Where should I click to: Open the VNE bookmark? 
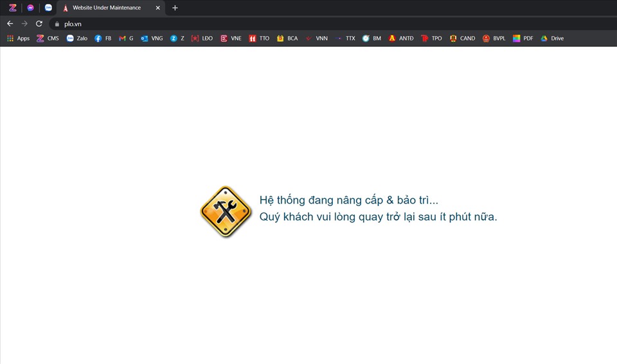tap(231, 38)
